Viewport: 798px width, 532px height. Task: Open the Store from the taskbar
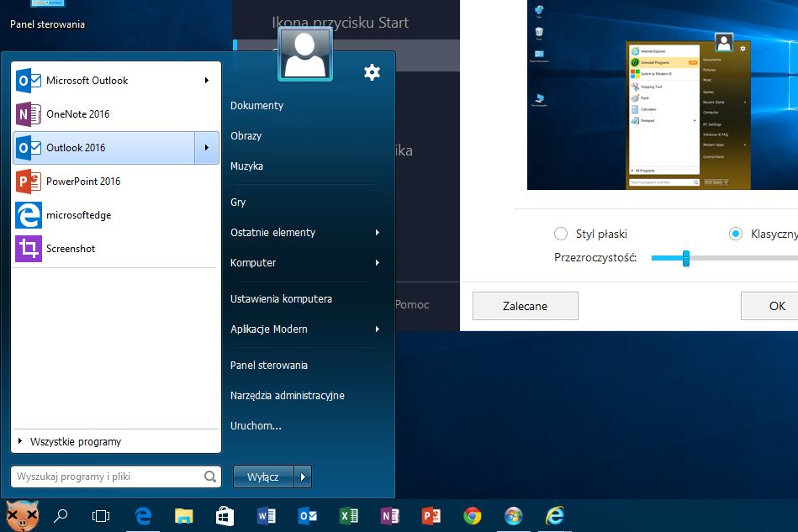tap(225, 516)
